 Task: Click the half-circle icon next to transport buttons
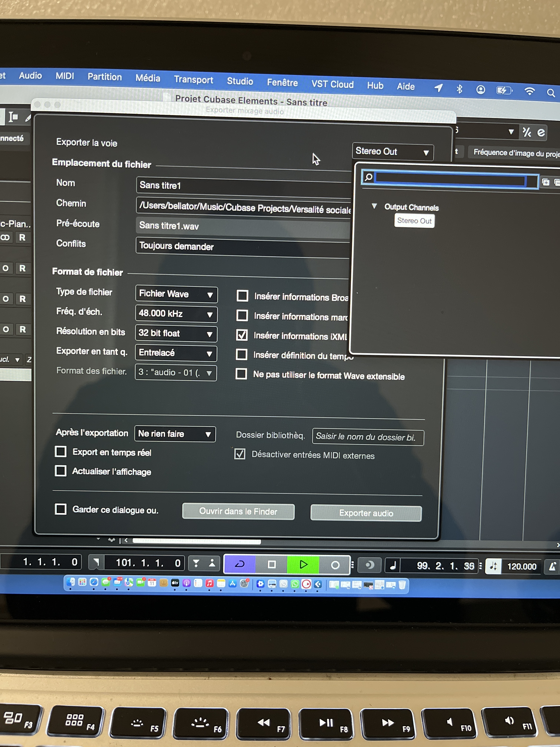pos(370,565)
